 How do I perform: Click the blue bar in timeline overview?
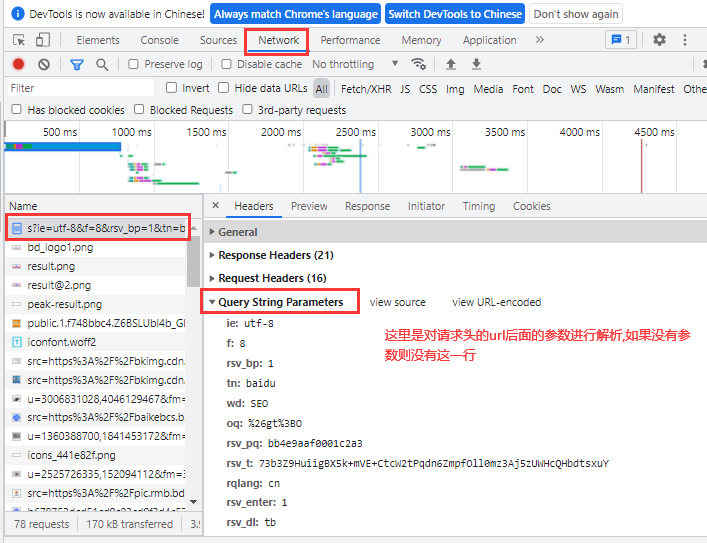pos(63,146)
